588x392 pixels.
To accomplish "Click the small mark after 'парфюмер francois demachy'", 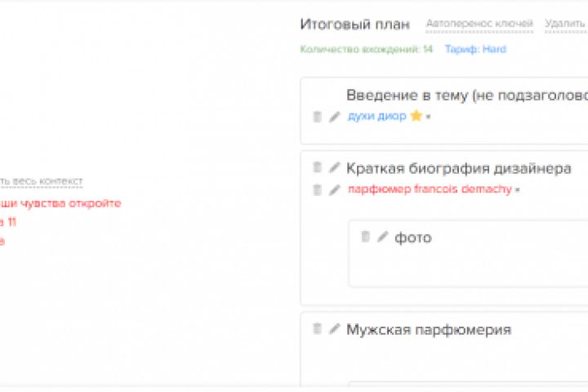I will 517,190.
